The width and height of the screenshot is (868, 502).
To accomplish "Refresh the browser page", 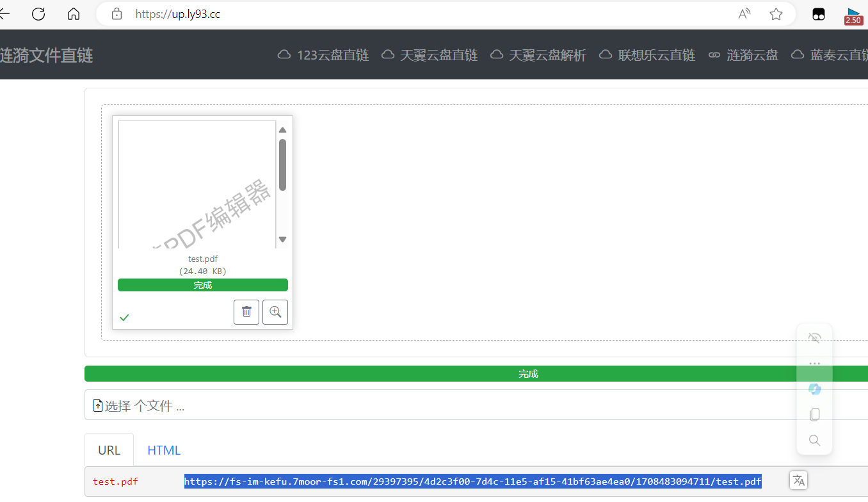I will pyautogui.click(x=38, y=14).
